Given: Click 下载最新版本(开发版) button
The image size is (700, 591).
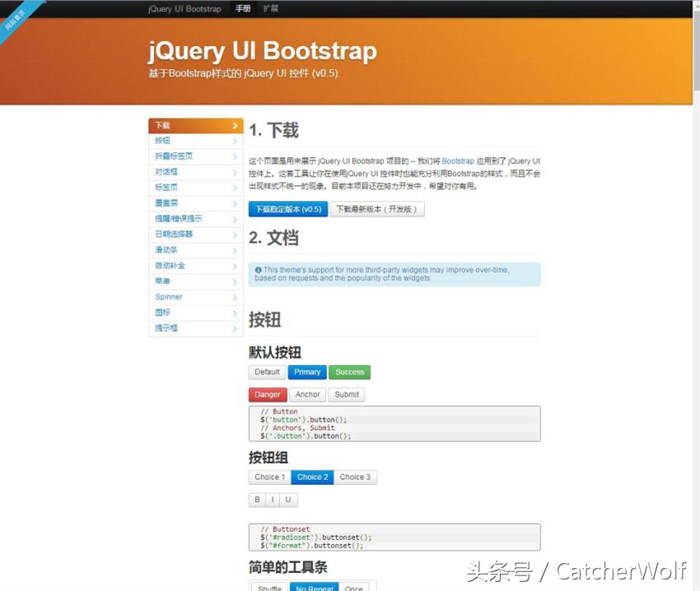Looking at the screenshot, I should (377, 209).
